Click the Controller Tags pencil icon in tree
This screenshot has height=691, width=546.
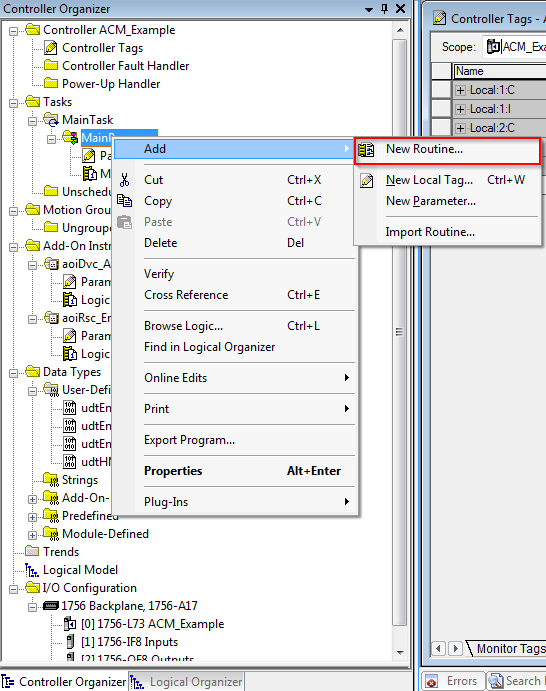click(x=51, y=48)
